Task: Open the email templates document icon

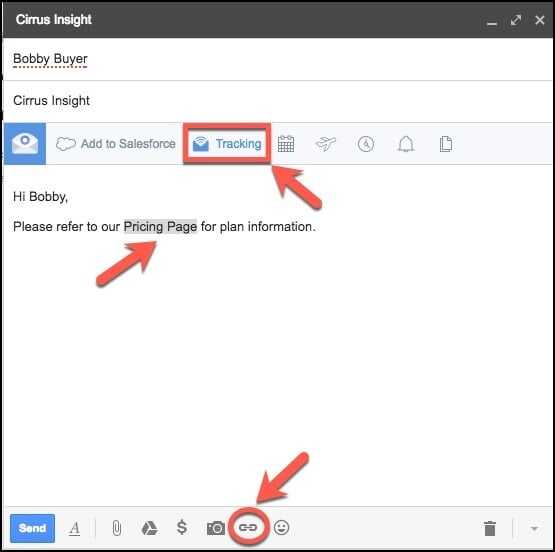Action: 446,144
